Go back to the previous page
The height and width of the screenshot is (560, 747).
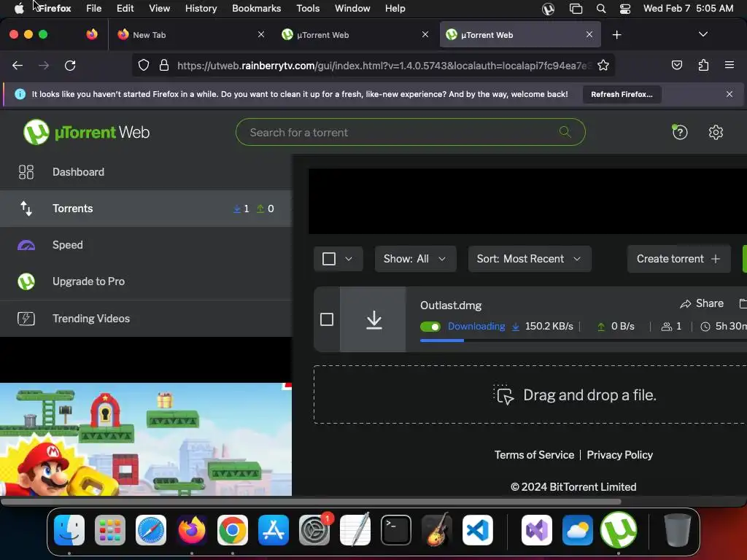point(18,65)
